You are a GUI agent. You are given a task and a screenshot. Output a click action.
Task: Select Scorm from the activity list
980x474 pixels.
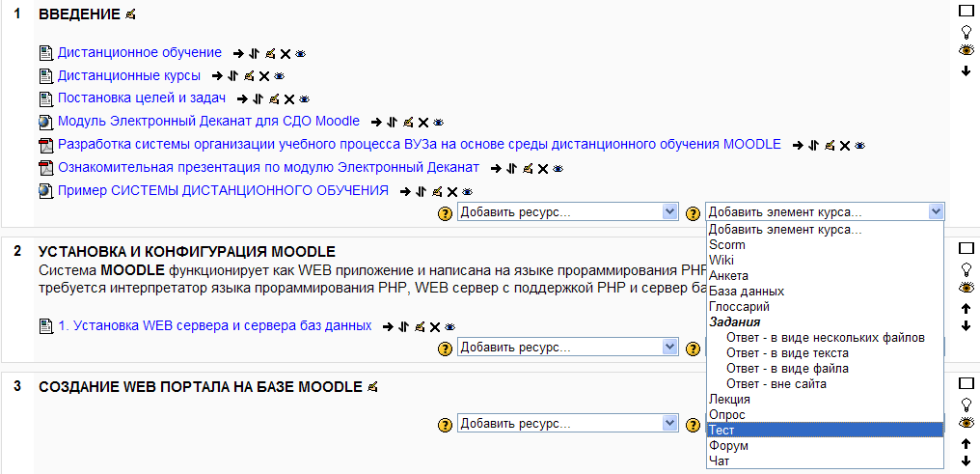tap(825, 245)
